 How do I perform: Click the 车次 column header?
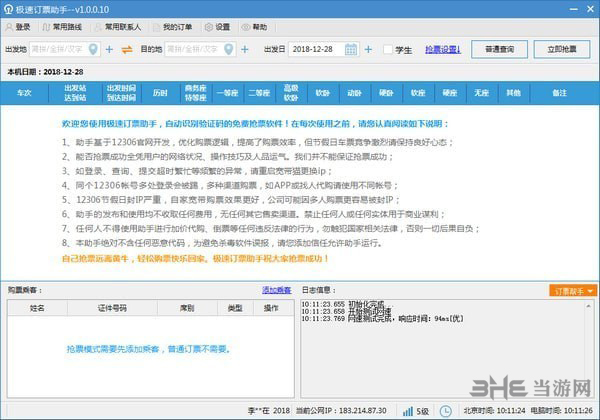point(24,93)
